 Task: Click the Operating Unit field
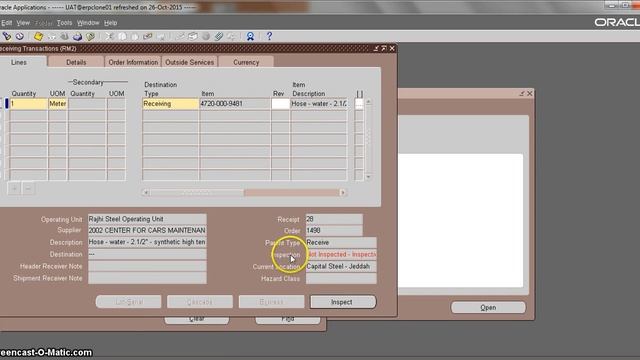pyautogui.click(x=147, y=219)
